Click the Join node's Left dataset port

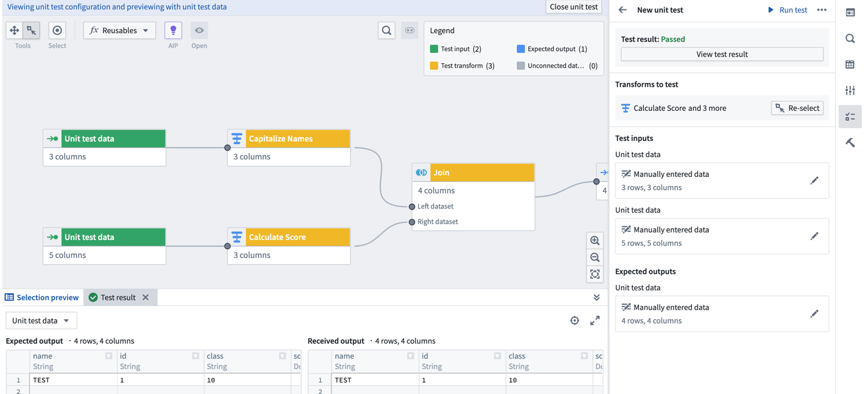point(412,206)
